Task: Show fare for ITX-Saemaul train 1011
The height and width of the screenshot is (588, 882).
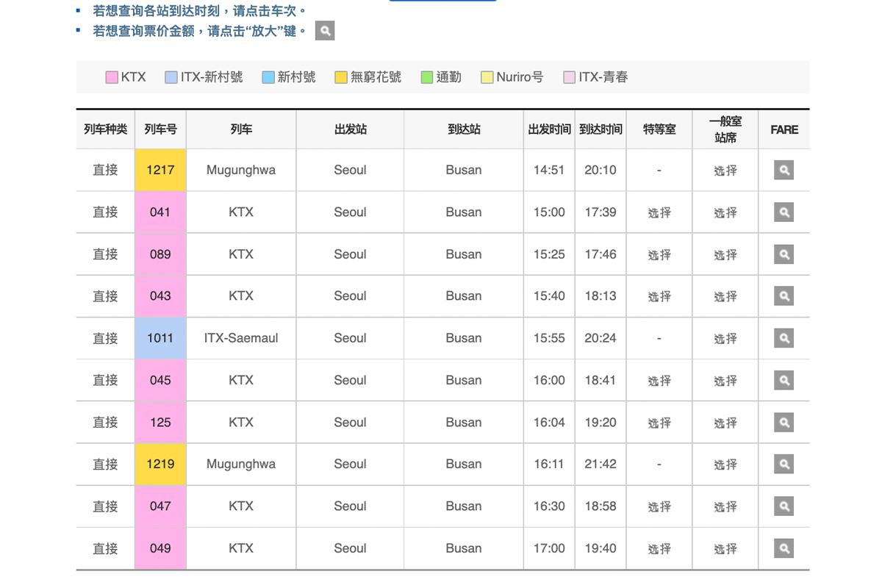Action: click(784, 338)
